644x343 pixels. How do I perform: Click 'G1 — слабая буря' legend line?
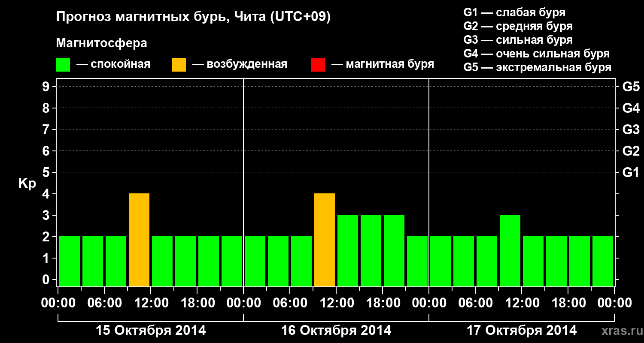coord(514,12)
